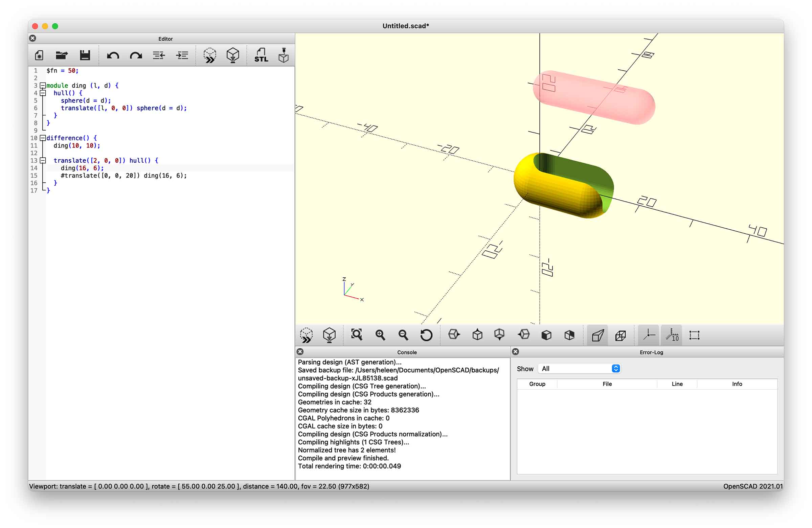Click the Export as STL icon

point(261,55)
